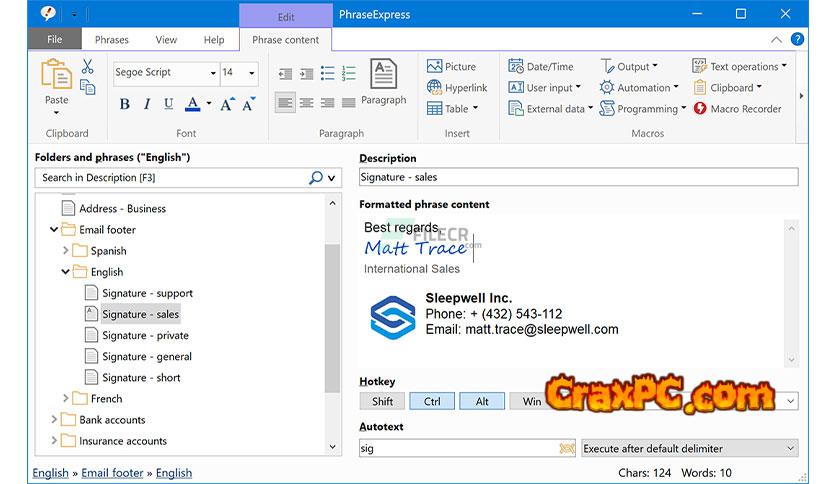836x484 pixels.
Task: Toggle the Ctrl hotkey modifier
Action: click(x=432, y=401)
